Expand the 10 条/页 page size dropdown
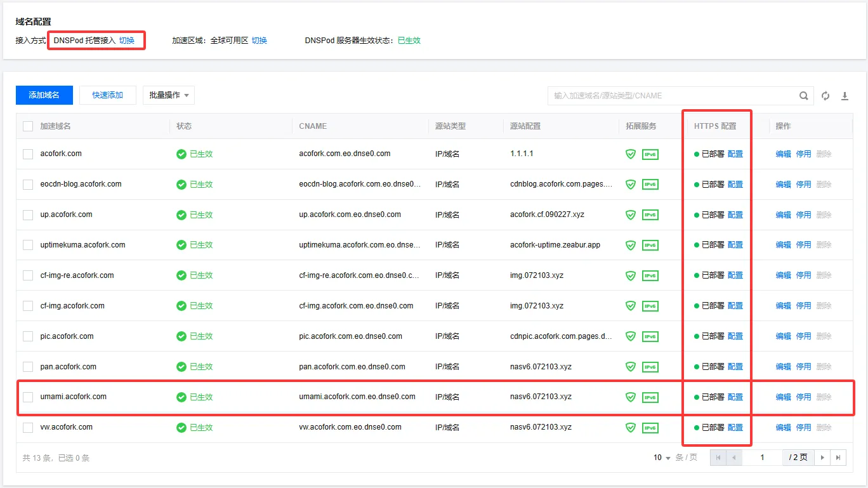868x488 pixels. pyautogui.click(x=662, y=458)
